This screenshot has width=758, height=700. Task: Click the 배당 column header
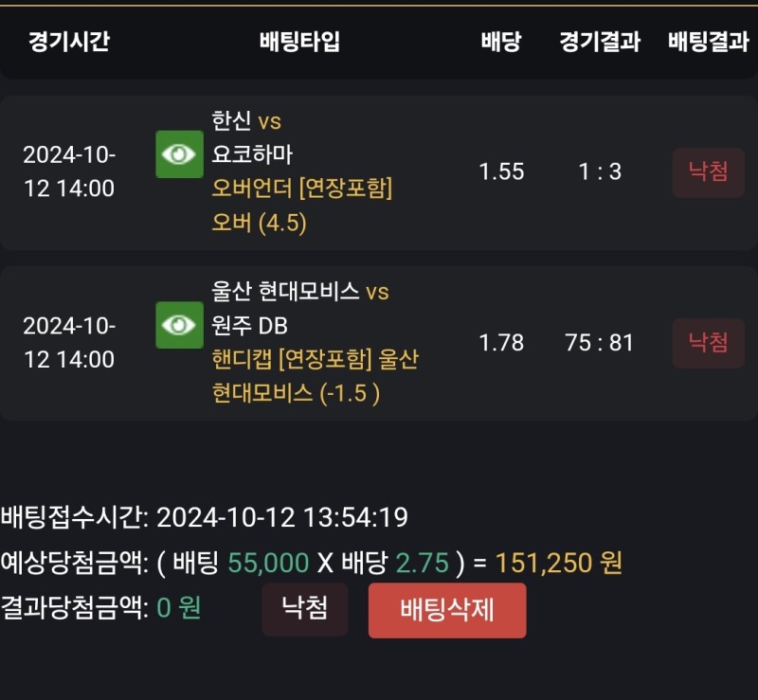500,42
